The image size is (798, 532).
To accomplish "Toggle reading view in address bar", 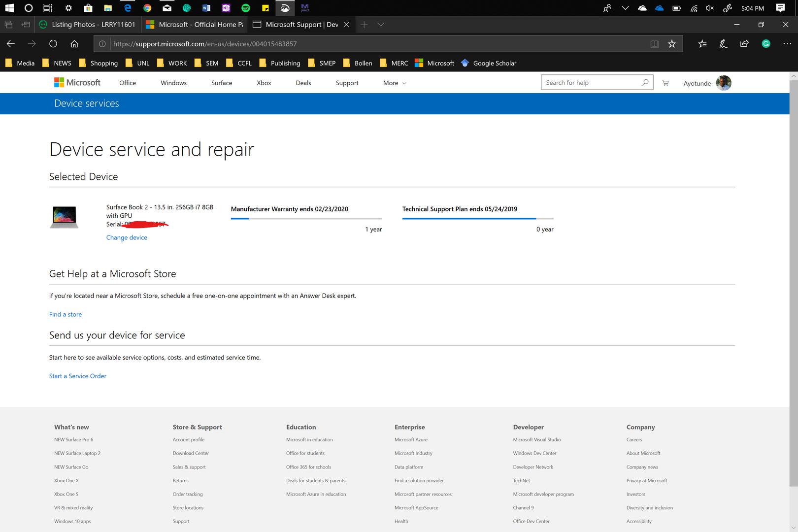I will [x=654, y=44].
